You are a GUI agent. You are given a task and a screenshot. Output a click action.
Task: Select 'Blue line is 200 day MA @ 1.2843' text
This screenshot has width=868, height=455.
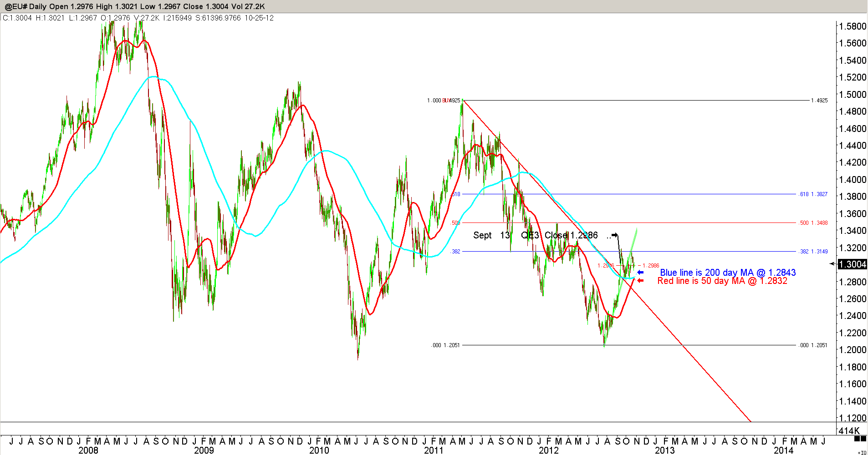pyautogui.click(x=728, y=273)
